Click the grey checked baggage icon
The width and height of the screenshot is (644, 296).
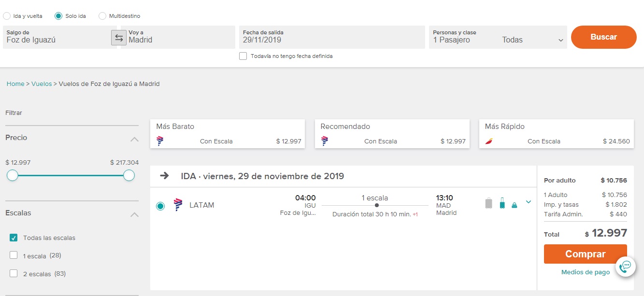[x=489, y=203]
